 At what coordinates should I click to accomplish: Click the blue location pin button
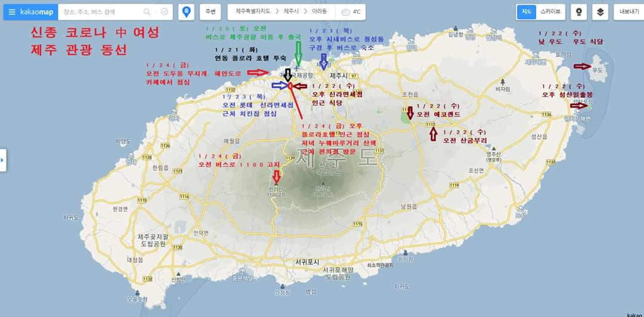[x=187, y=12]
